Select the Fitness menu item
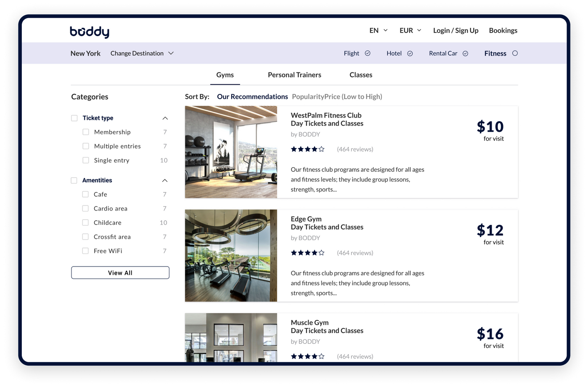 coord(495,53)
